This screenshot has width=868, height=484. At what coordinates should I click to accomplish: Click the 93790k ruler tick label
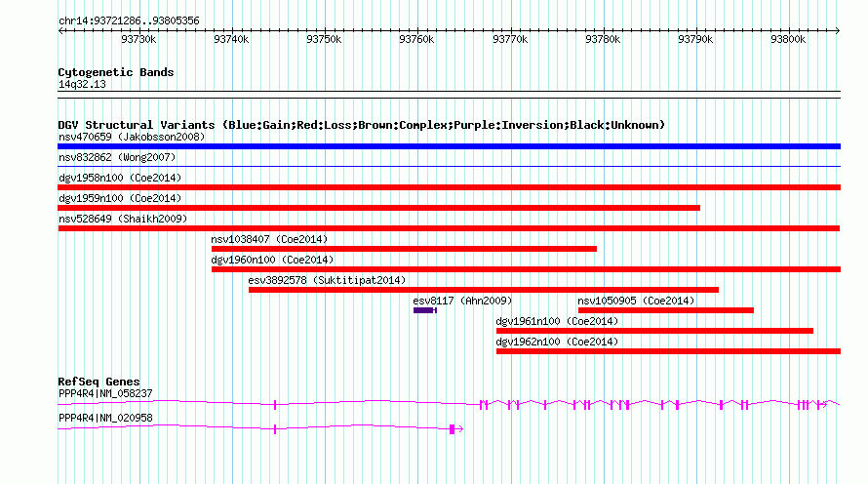coord(695,39)
